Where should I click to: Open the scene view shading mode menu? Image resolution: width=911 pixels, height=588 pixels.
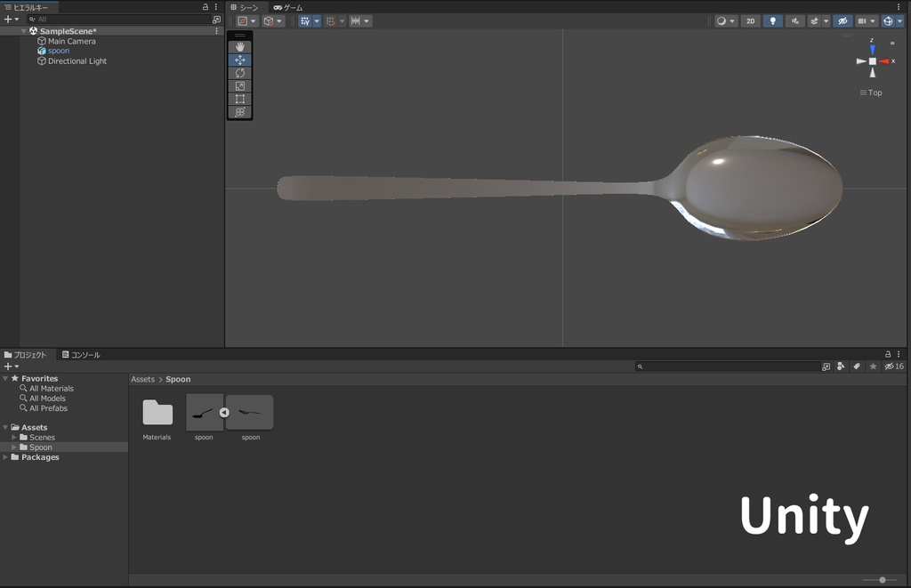[x=722, y=20]
